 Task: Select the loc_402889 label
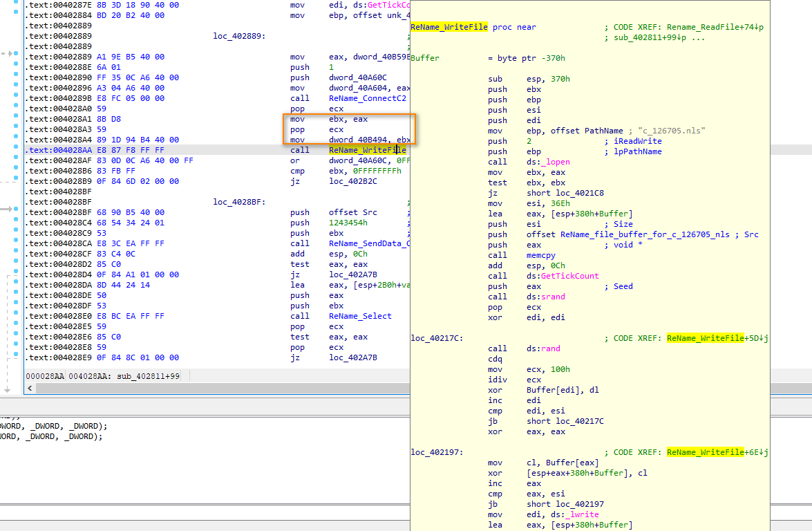click(239, 36)
